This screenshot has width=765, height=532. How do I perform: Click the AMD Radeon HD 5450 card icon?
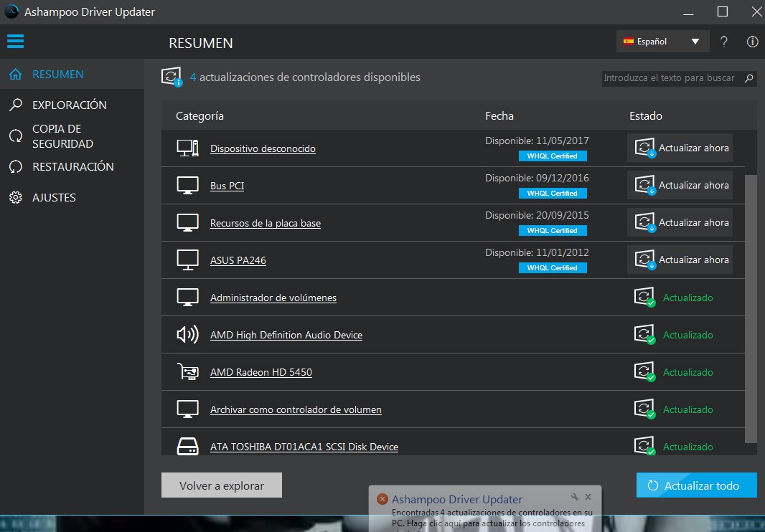[x=187, y=372]
